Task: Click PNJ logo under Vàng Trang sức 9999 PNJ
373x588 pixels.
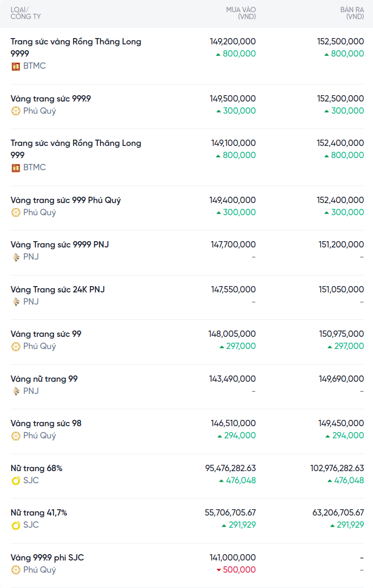Action: (x=16, y=257)
